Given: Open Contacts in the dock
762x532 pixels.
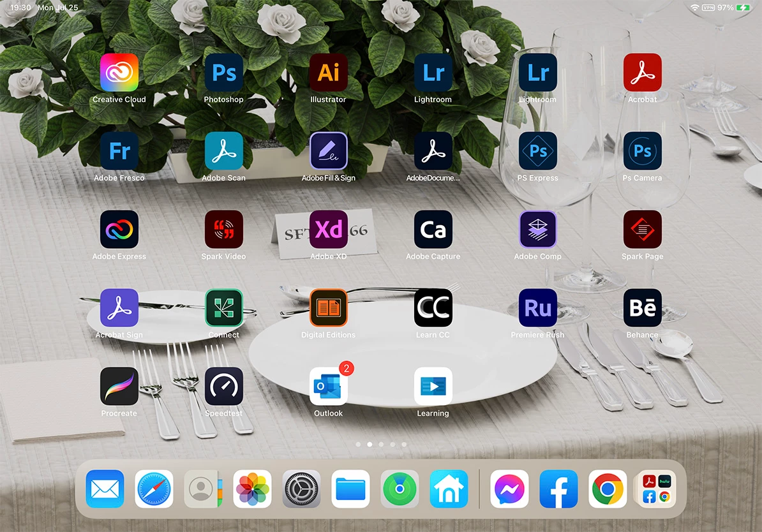Looking at the screenshot, I should coord(203,489).
